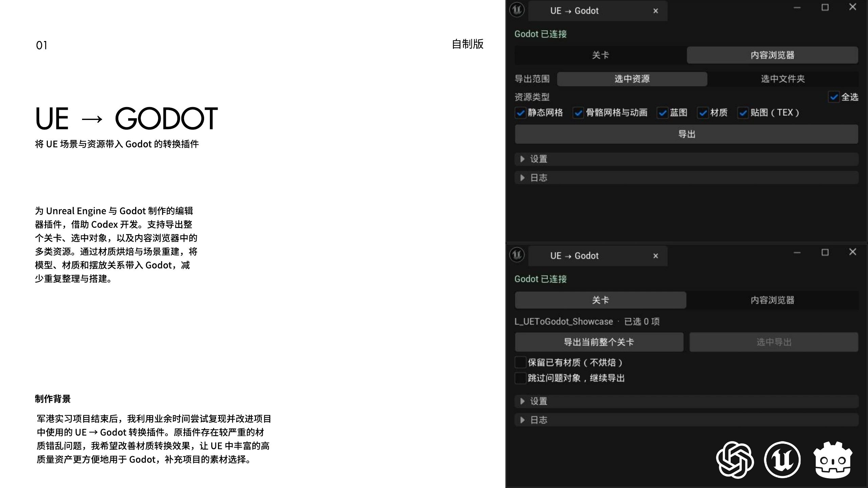Expand 日志 section in the bottom window
The width and height of the screenshot is (868, 488).
687,420
